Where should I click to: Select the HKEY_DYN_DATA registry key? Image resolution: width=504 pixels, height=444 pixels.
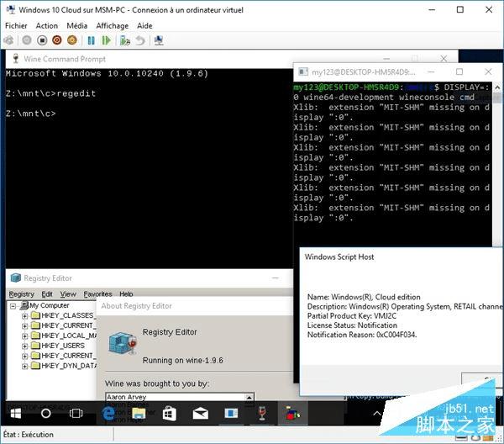69,366
